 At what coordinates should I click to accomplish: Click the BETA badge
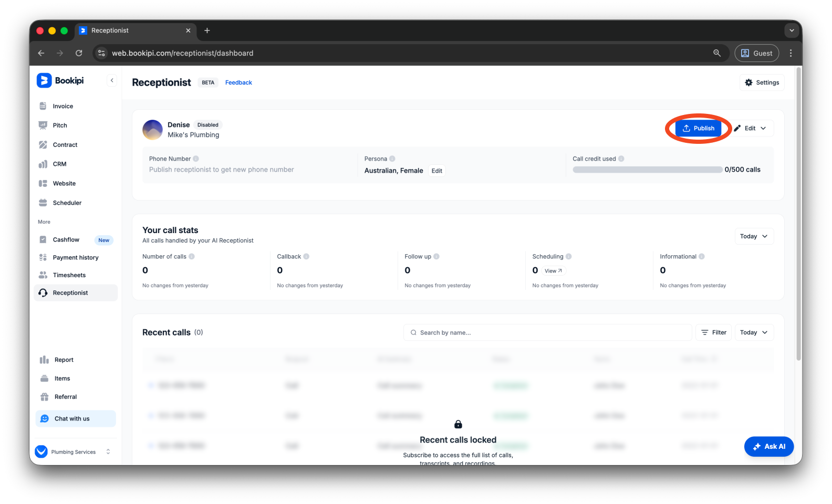pyautogui.click(x=208, y=82)
